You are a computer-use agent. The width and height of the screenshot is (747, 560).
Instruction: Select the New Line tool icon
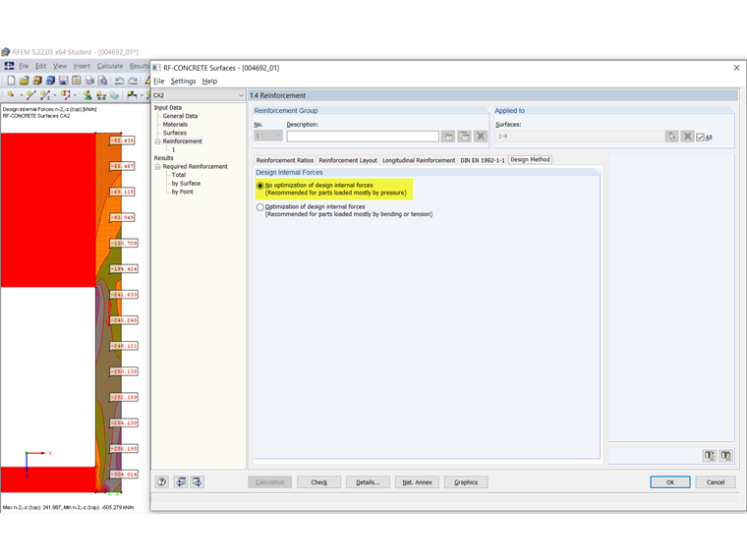click(31, 95)
